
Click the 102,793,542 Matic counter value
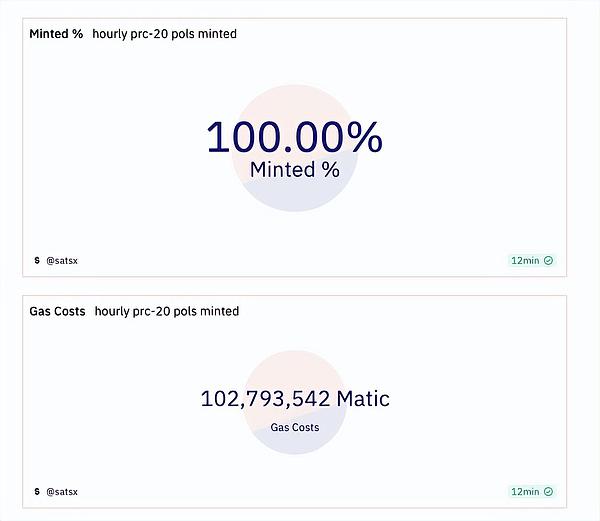tap(295, 399)
